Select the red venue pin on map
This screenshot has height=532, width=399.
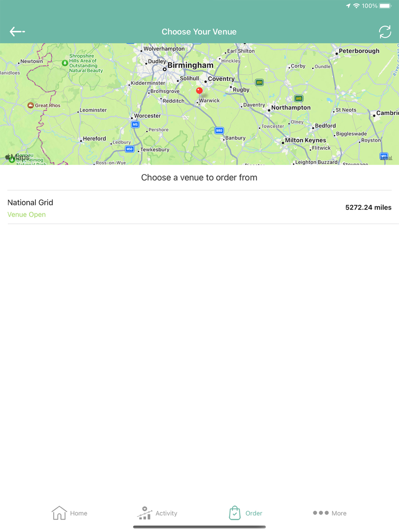tap(199, 91)
